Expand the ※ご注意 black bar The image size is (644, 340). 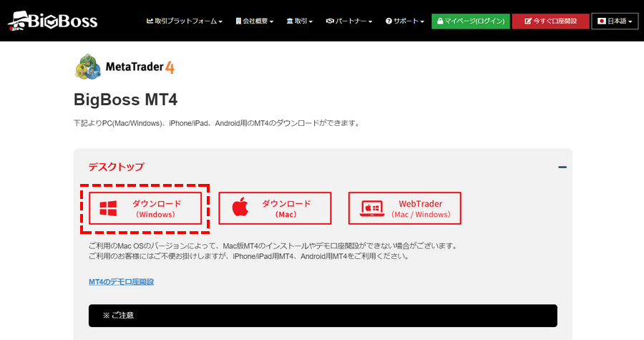point(323,316)
